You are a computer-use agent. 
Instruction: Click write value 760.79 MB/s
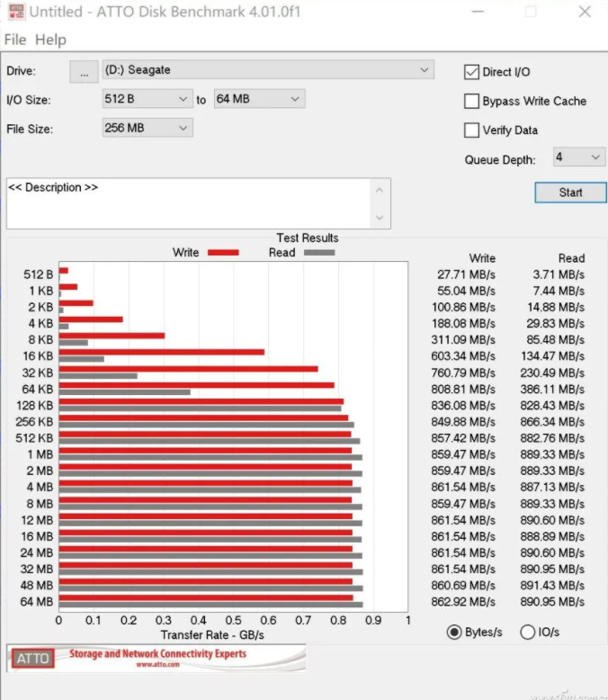463,372
